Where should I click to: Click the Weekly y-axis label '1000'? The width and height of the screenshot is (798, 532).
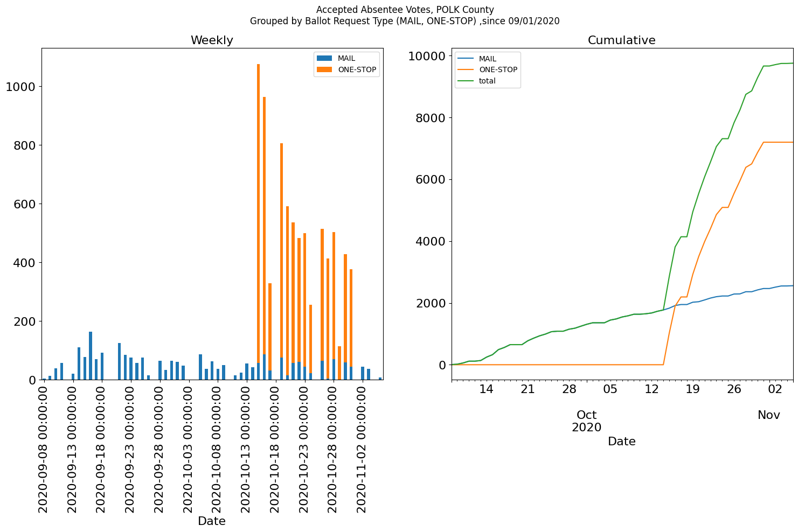22,87
